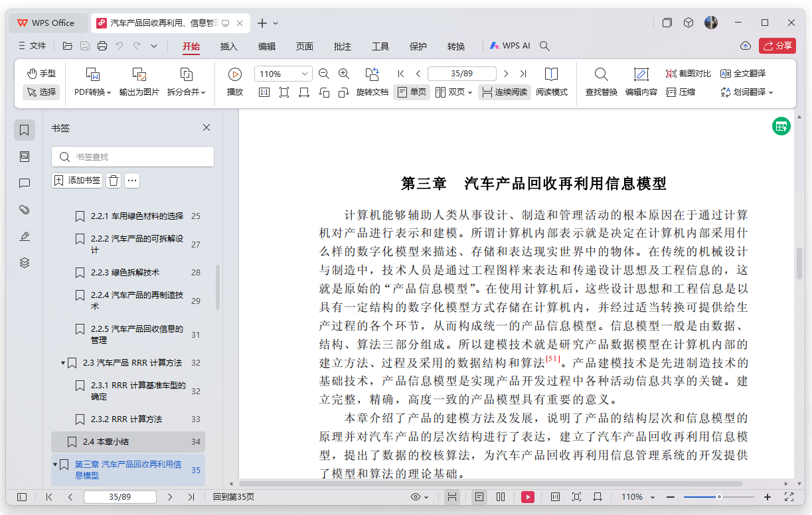Select bookmark 2.3.2 RRR 计算方法
This screenshot has width=812, height=515.
tap(127, 419)
